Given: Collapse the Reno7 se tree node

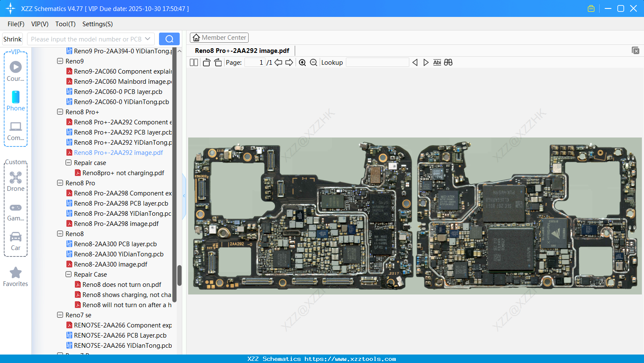Looking at the screenshot, I should pos(60,315).
